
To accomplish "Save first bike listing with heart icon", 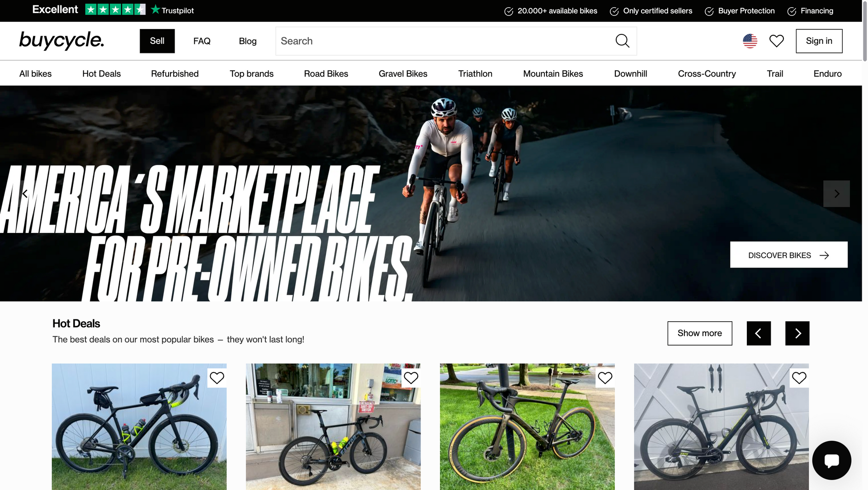I will [217, 378].
